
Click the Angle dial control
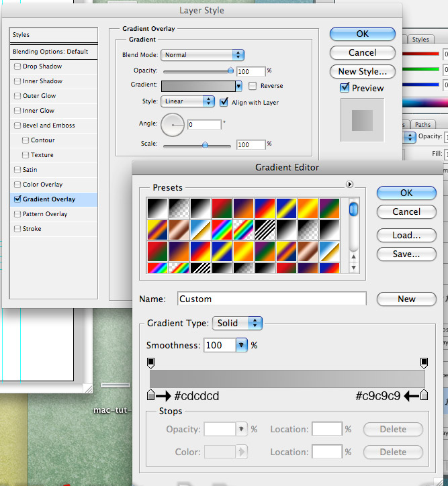coord(173,125)
